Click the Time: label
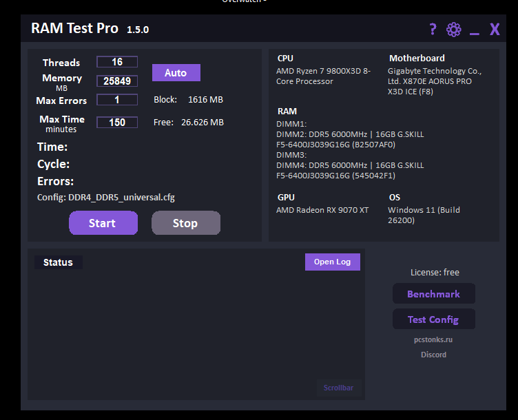 tap(52, 147)
